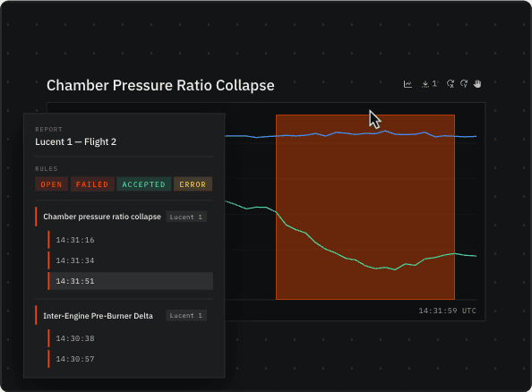Screen dimensions: 532x392
Task: Open the 14:31:34 annotation
Action: 130,260
